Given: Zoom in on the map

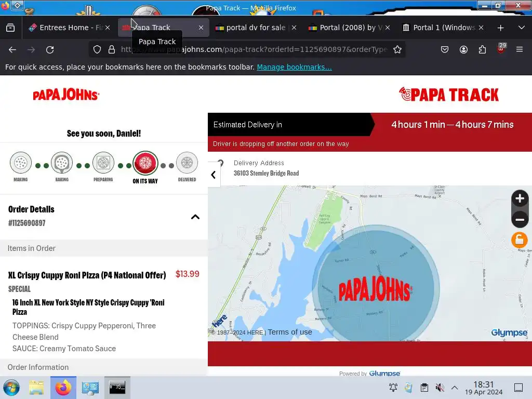Looking at the screenshot, I should point(520,199).
